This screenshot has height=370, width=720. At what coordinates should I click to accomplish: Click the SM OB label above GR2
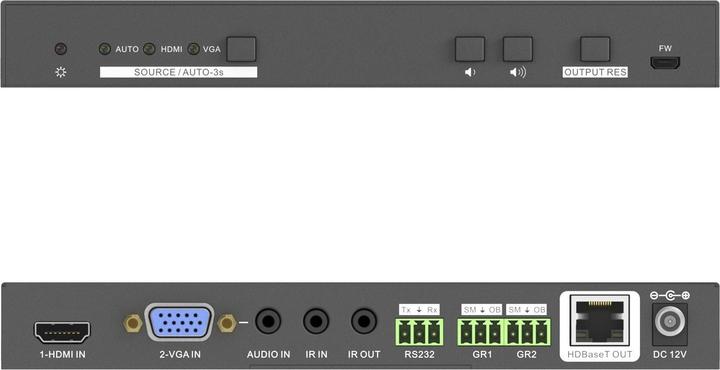(x=527, y=310)
